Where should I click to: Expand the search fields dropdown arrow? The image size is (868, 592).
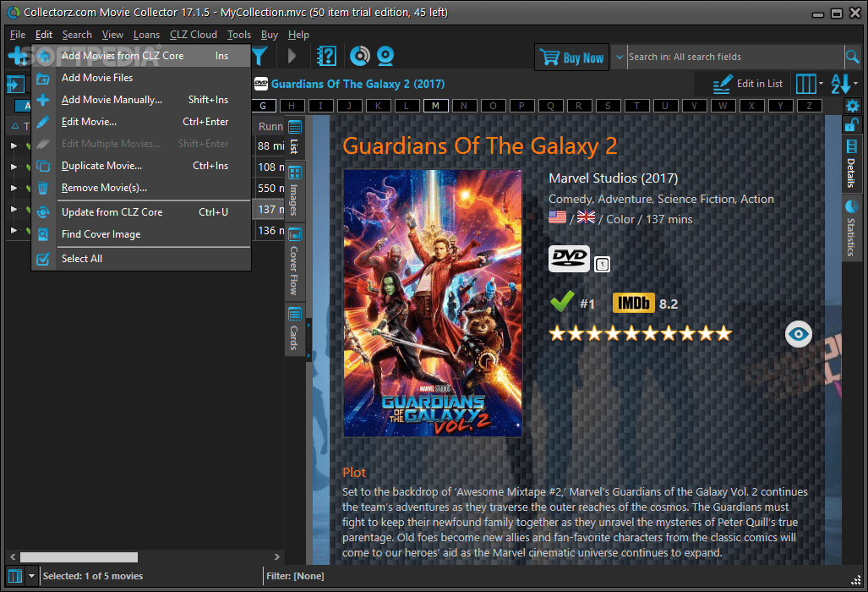point(620,57)
